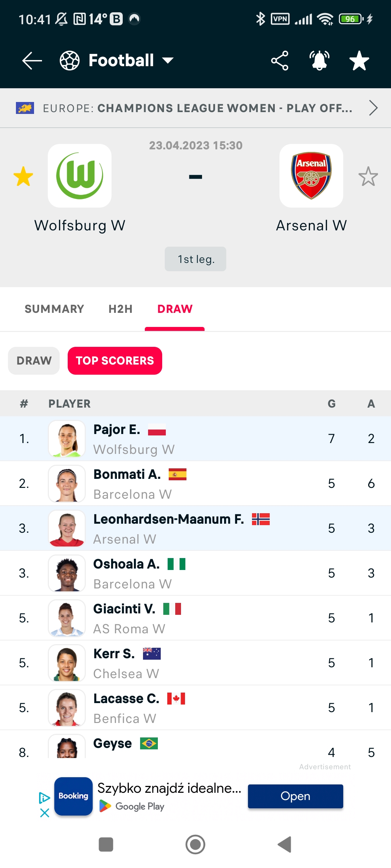Select the Top Scorers button

pos(115,361)
